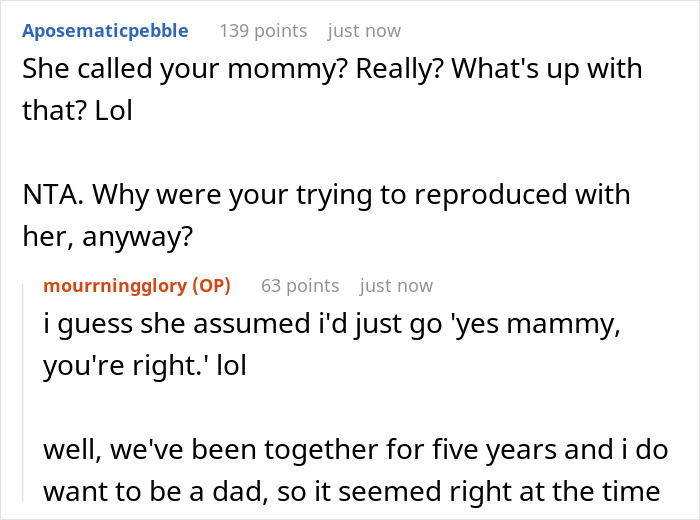Click the 63 points score

(300, 285)
